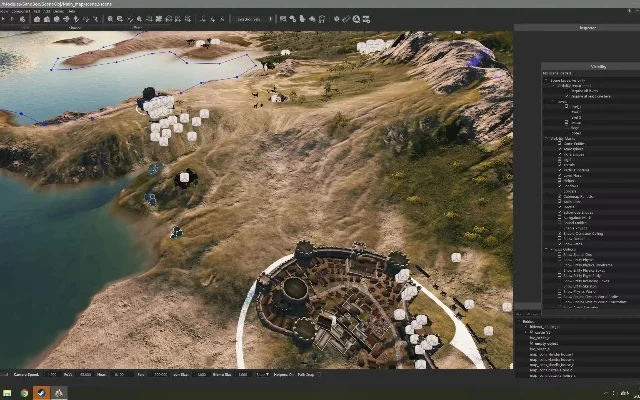Collapse the Visibility Masks tree section
Image resolution: width=640 pixels, height=400 pixels.
547,138
